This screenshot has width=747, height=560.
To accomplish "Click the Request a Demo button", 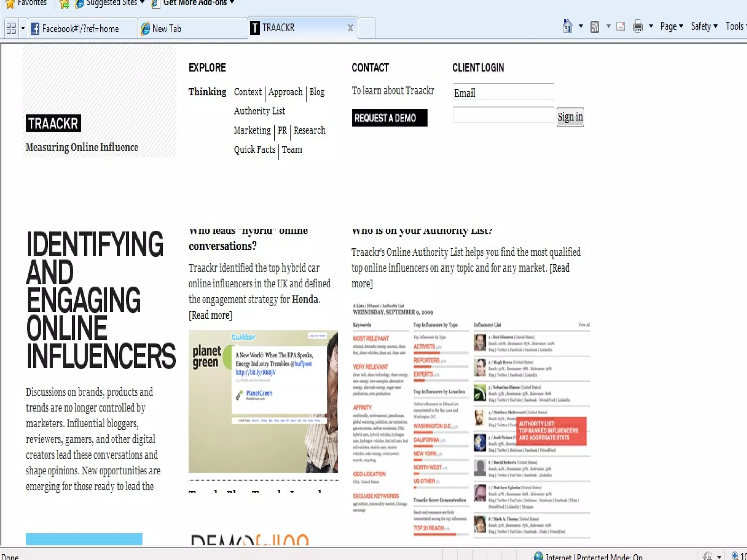I will pos(389,118).
